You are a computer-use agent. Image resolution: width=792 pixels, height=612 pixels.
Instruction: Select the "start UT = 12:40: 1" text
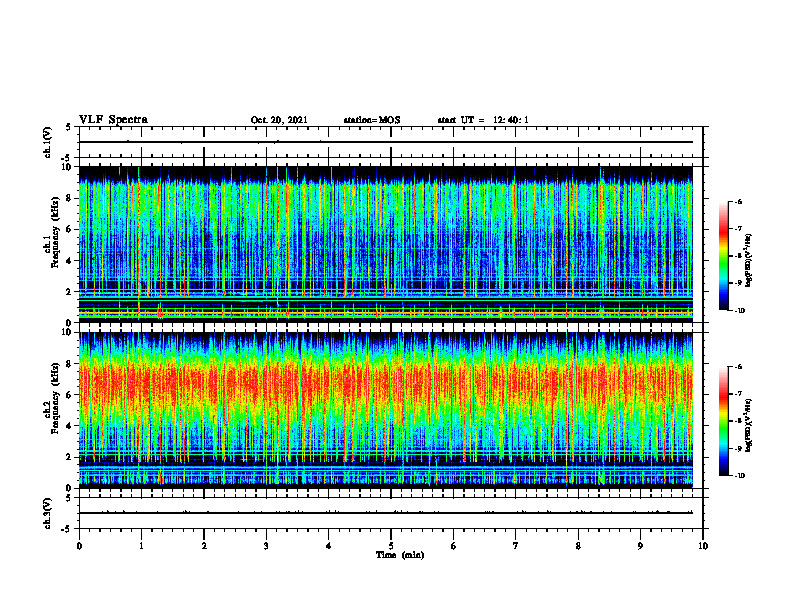click(x=483, y=120)
